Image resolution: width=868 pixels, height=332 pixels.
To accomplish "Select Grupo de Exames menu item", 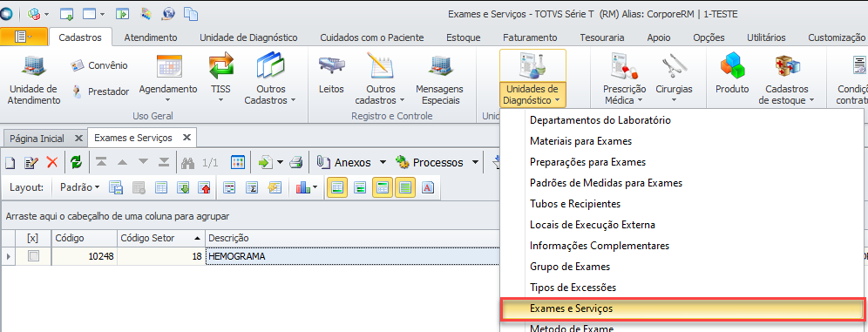I will pyautogui.click(x=570, y=267).
